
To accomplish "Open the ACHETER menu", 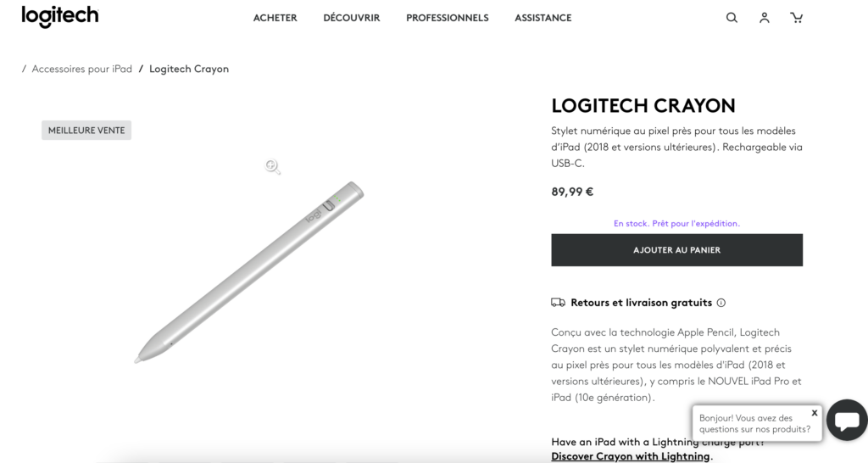I will (x=275, y=18).
